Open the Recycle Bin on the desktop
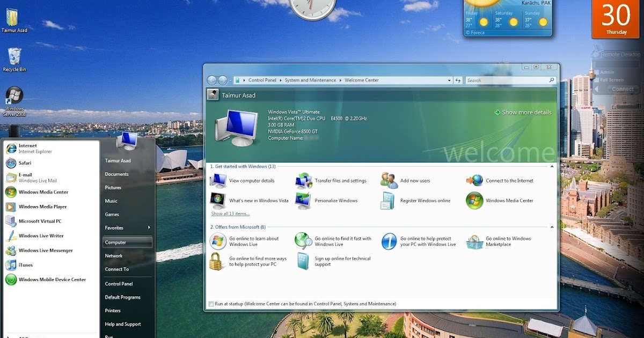This screenshot has width=644, height=338. [14, 56]
